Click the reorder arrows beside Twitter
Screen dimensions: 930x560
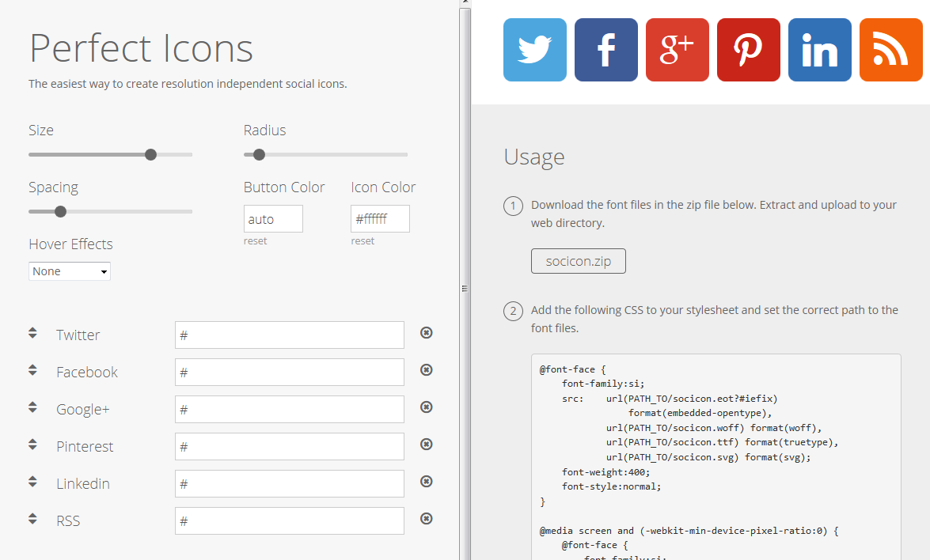(32, 332)
